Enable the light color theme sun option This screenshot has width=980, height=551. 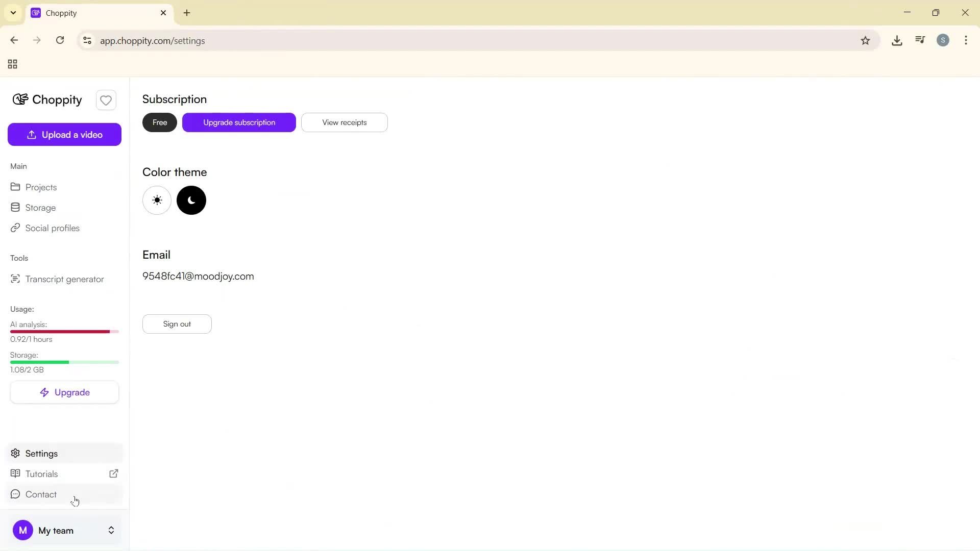tap(157, 200)
